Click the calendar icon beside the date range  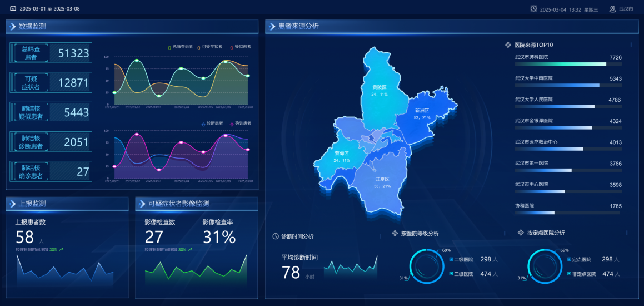(13, 9)
